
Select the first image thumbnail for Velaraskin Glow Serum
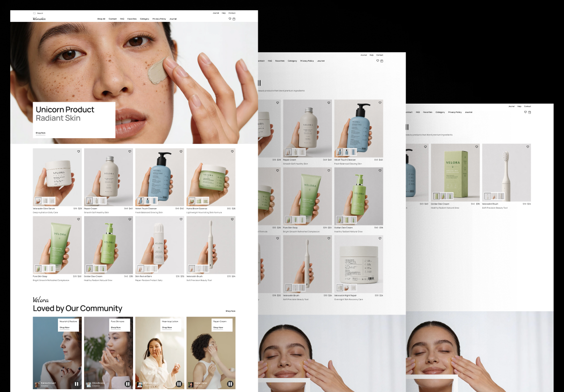point(38,201)
